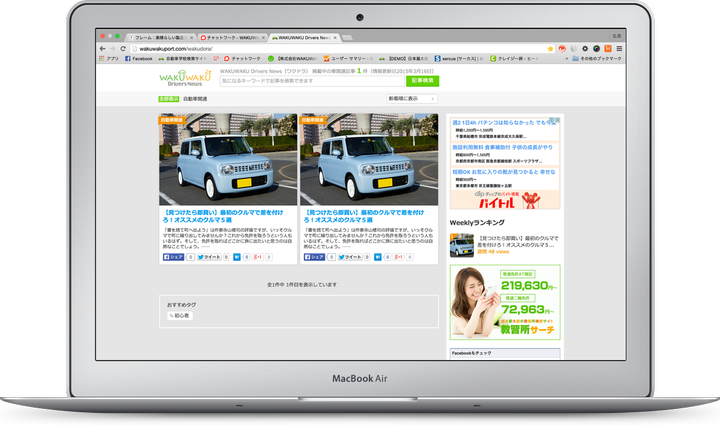Bookmark this page with the star icon
Screen dimensions: 720x425
click(550, 49)
